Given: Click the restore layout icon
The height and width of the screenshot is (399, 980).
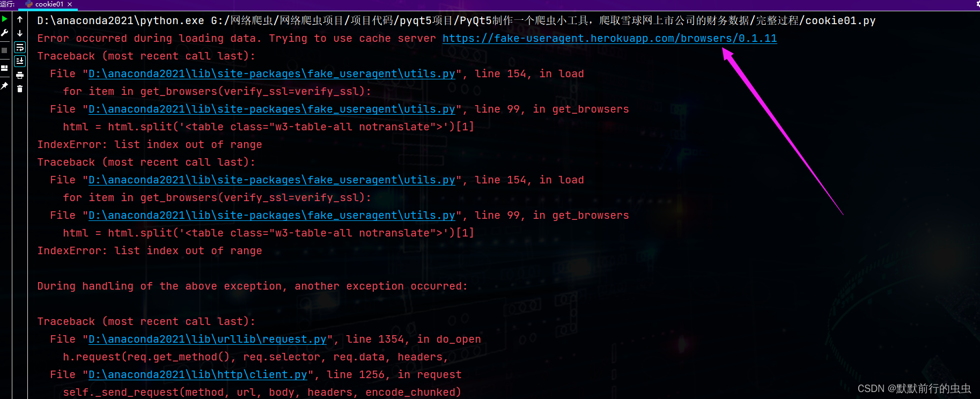Looking at the screenshot, I should point(5,68).
